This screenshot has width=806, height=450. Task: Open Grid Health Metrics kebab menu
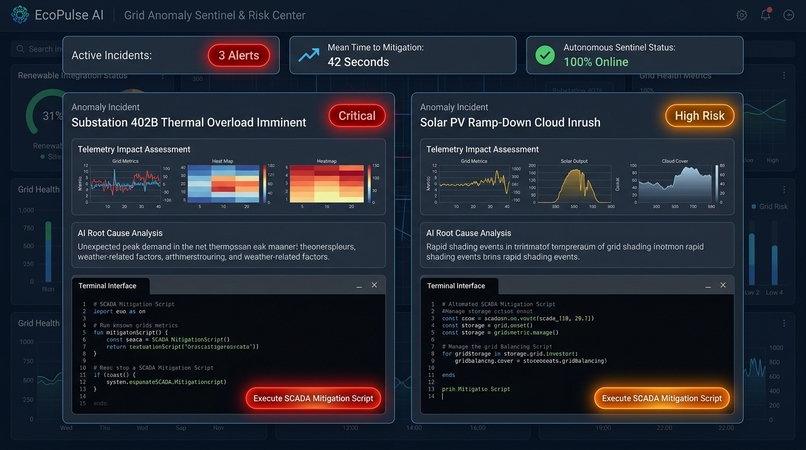tap(784, 76)
